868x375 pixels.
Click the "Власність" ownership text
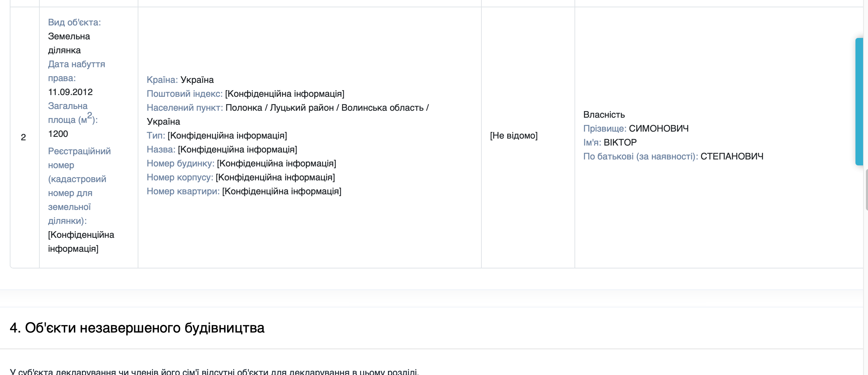[604, 115]
